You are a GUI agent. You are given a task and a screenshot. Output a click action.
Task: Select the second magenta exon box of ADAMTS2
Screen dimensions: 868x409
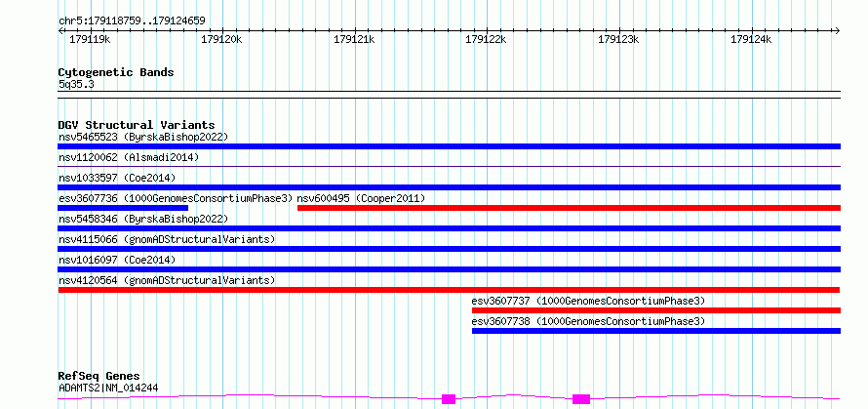tap(581, 399)
